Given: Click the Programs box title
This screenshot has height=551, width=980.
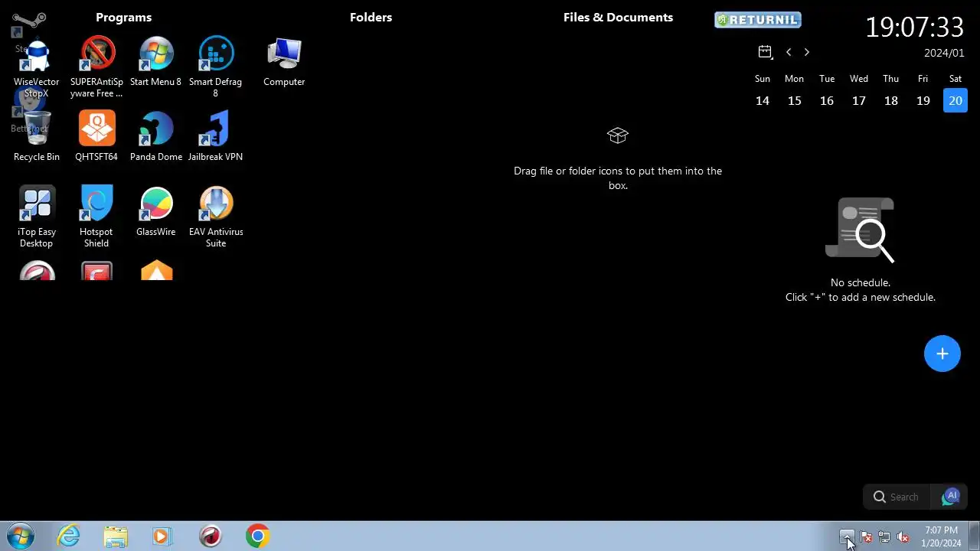Looking at the screenshot, I should [x=124, y=18].
